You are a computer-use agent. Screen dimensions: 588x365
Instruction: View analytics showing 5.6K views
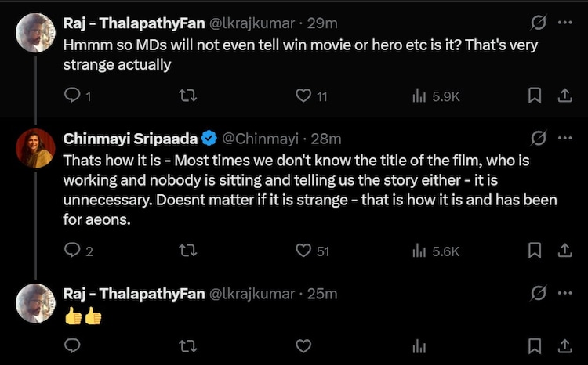point(419,251)
